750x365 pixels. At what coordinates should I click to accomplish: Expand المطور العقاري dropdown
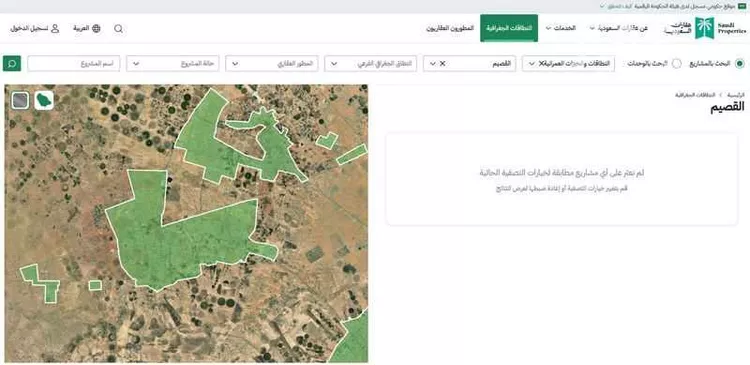272,64
